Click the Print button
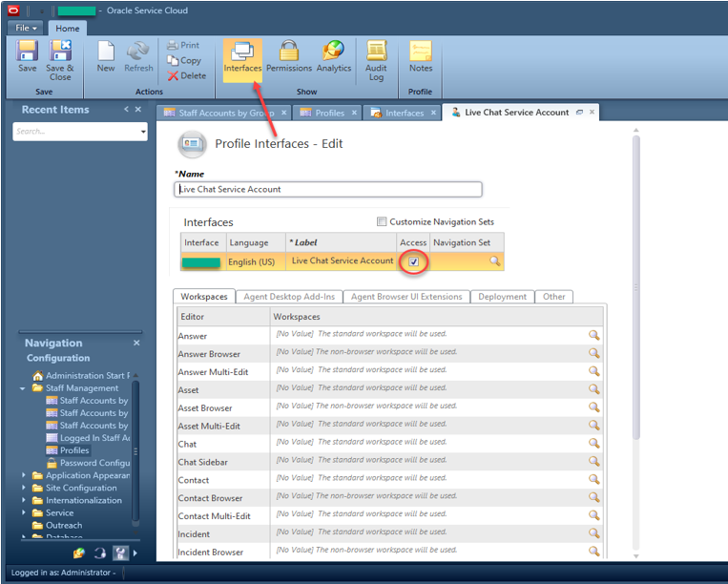The image size is (728, 584). point(183,45)
